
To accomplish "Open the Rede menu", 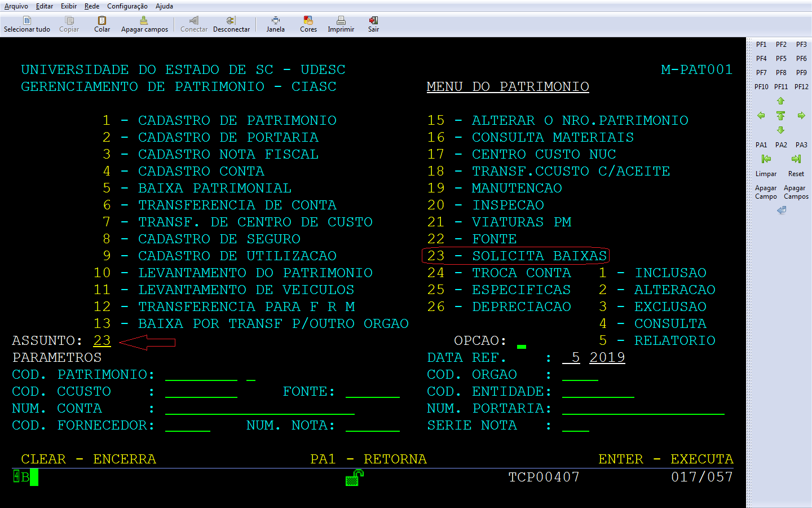I will pos(92,6).
